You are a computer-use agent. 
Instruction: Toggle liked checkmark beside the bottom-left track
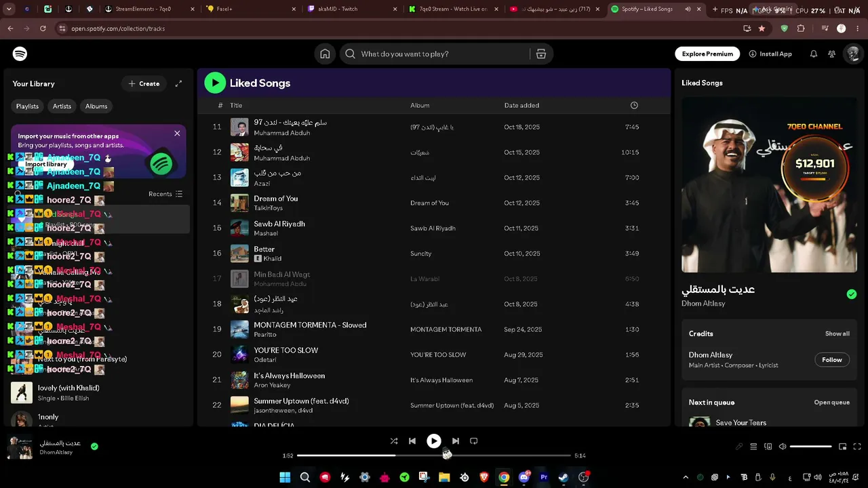coord(94,446)
